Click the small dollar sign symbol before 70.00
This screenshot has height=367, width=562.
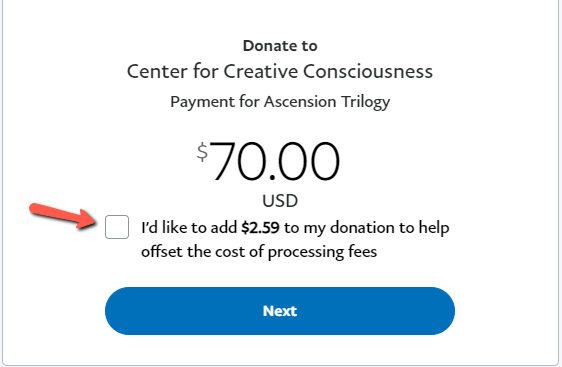pyautogui.click(x=203, y=152)
